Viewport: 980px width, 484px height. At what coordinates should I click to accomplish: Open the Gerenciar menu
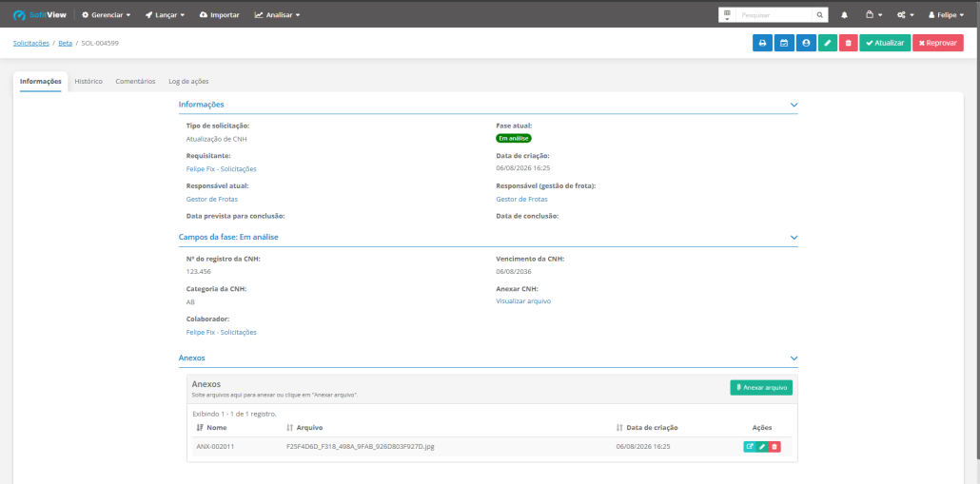pyautogui.click(x=107, y=14)
